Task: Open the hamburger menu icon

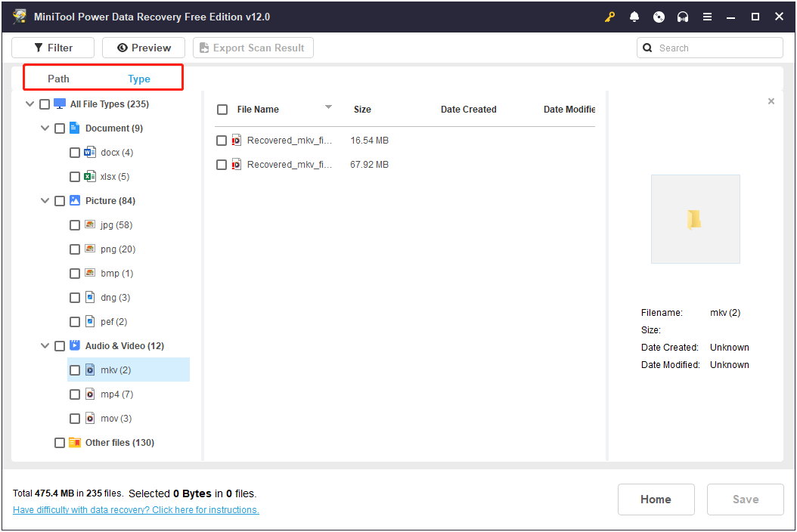Action: point(707,17)
